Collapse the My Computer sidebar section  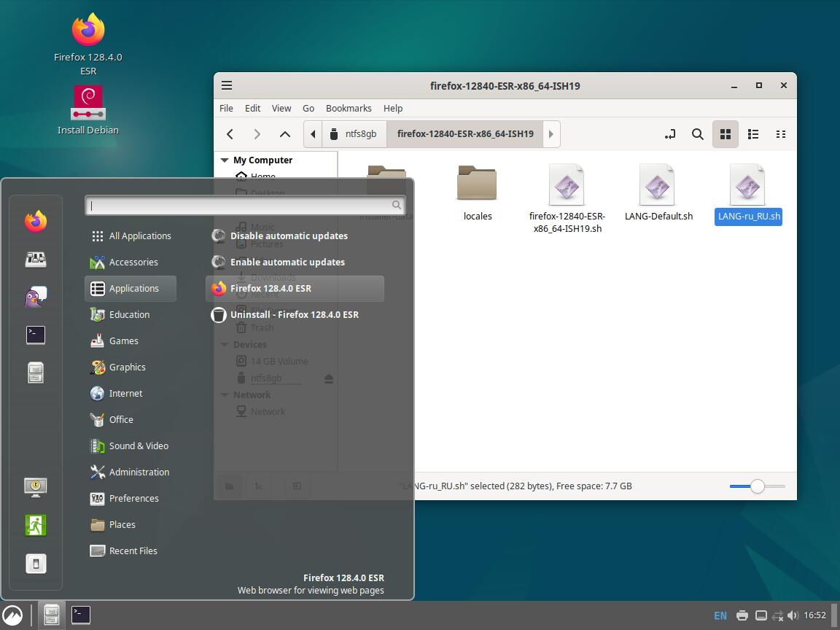click(x=225, y=160)
